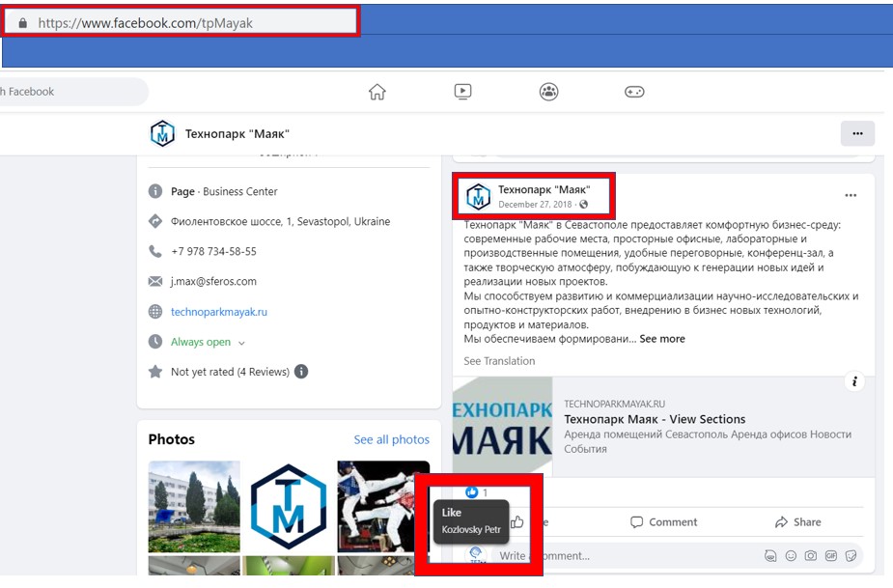
Task: Click the browser address bar URL
Action: click(145, 23)
